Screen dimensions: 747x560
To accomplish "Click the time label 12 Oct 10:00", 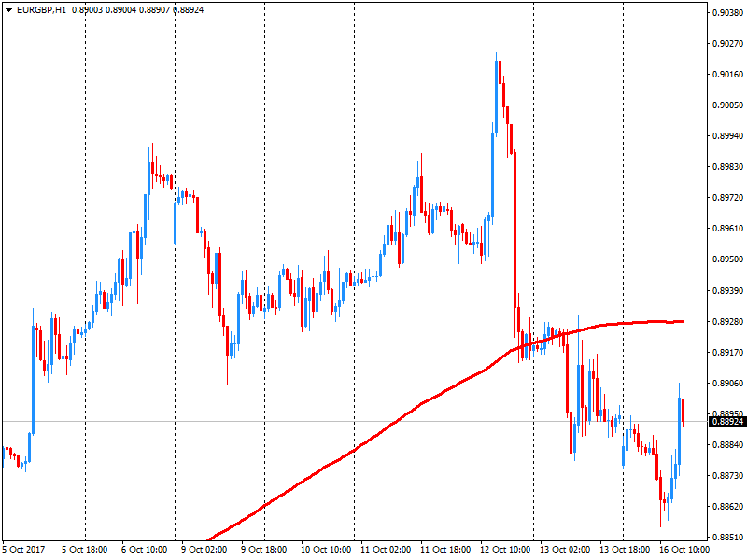I will 505,550.
